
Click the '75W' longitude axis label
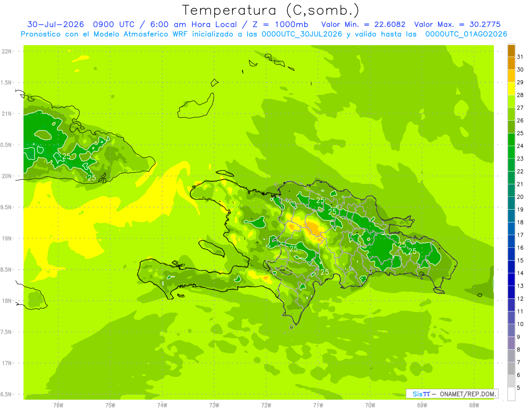tap(110, 405)
